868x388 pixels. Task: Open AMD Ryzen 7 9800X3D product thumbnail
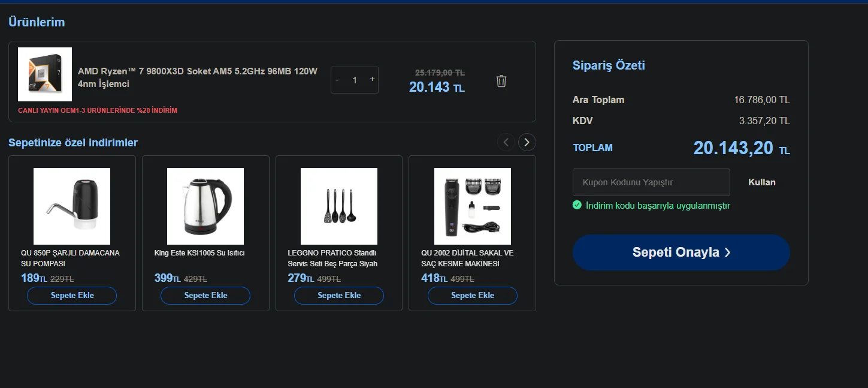[x=45, y=74]
